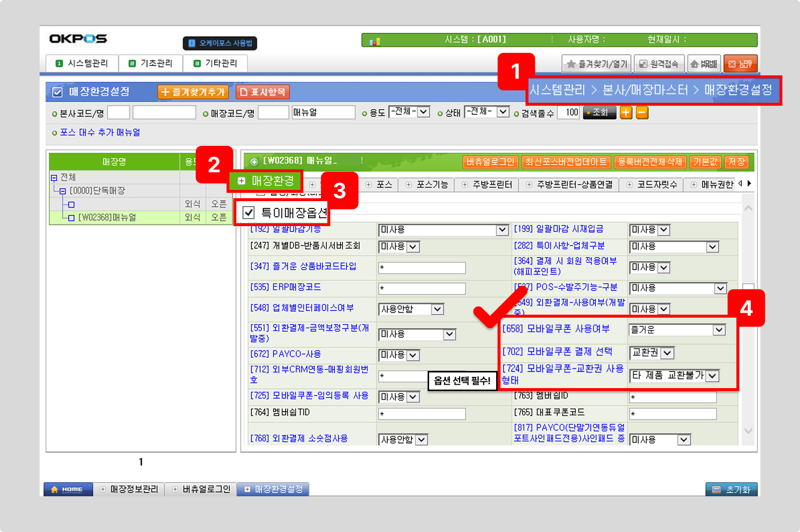Open the 오케이포스 사용법 guide button
This screenshot has height=532, width=800.
coord(220,43)
